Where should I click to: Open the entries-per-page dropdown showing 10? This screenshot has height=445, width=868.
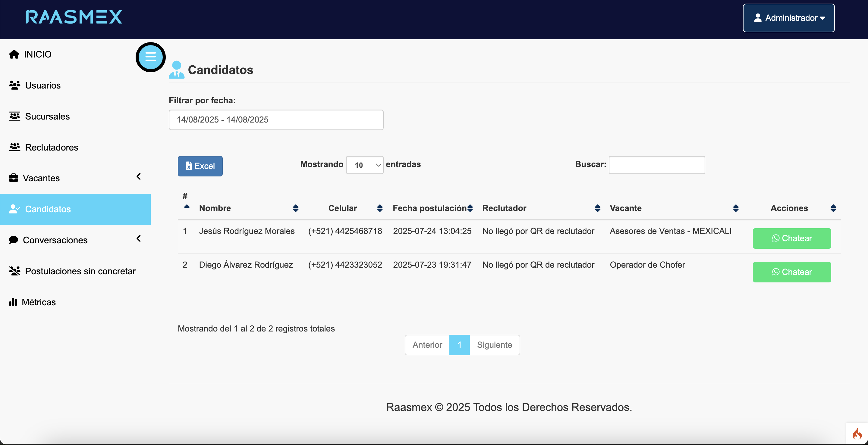pos(364,165)
